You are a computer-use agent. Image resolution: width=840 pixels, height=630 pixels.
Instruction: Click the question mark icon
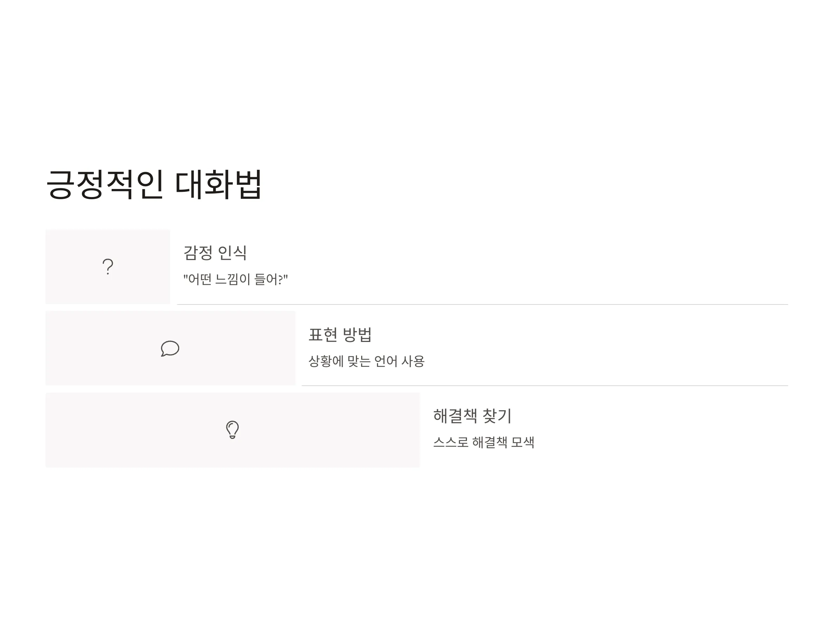[x=108, y=267]
